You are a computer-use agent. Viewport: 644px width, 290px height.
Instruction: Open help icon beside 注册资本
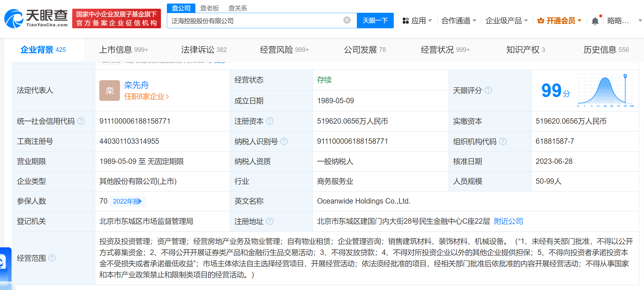pos(269,121)
